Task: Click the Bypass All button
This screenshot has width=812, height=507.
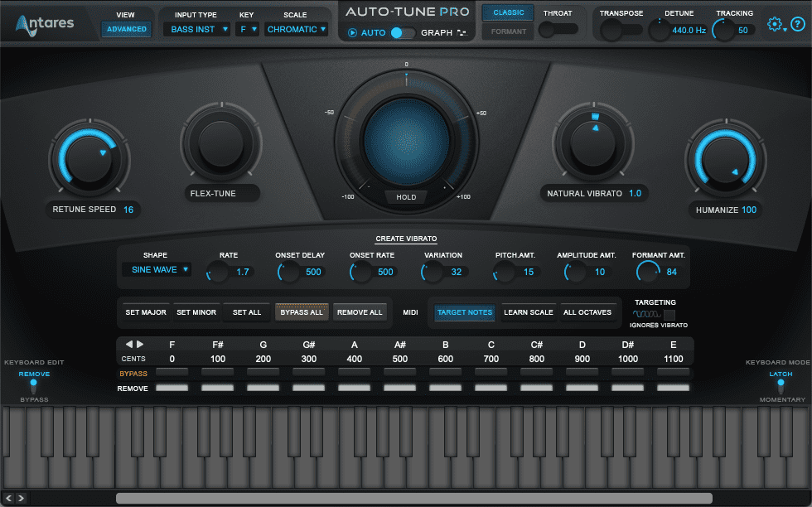Action: point(302,312)
